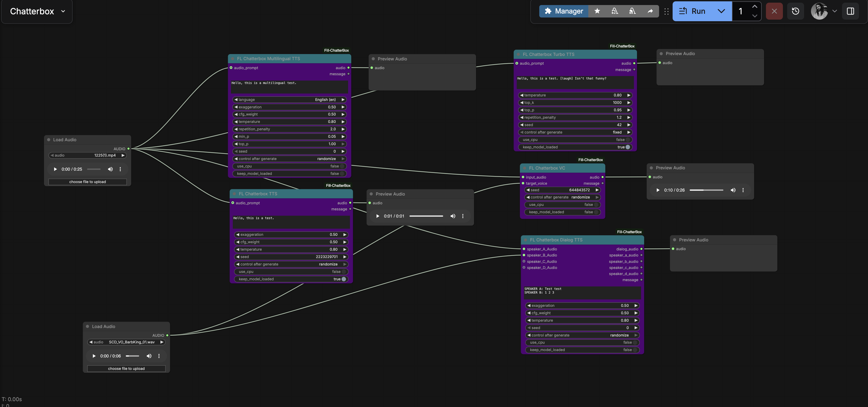Collapse the FL Chatterbox VC node
The width and height of the screenshot is (868, 407).
[x=525, y=168]
